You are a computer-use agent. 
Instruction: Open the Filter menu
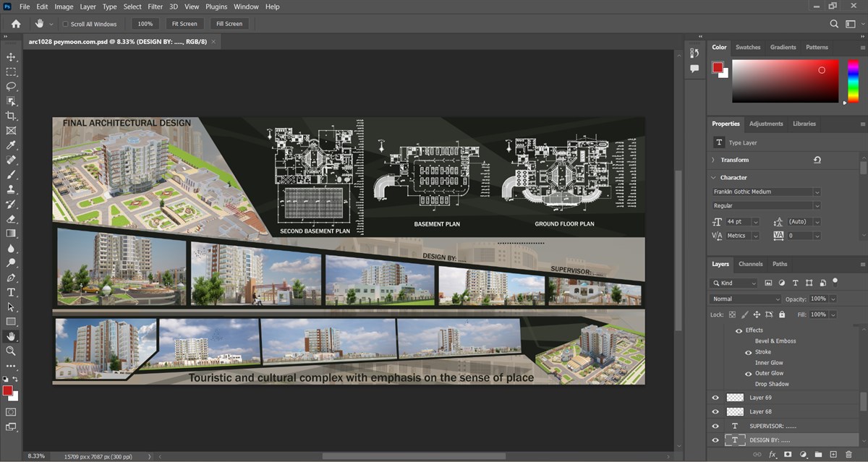pyautogui.click(x=155, y=7)
